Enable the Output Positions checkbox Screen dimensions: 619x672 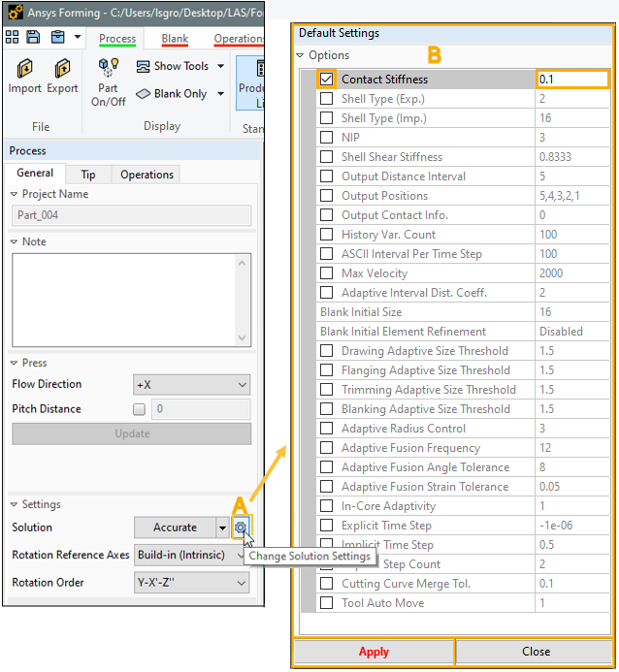(326, 196)
